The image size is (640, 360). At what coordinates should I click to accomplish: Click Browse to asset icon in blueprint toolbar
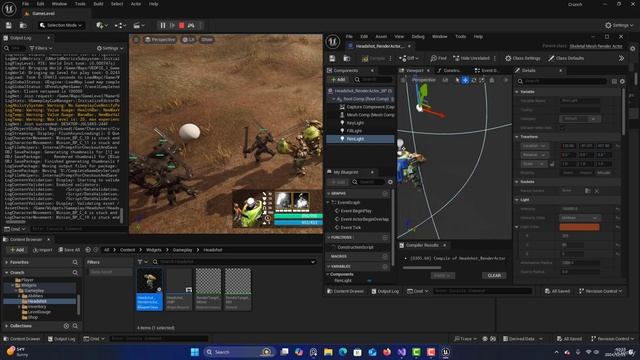point(347,58)
